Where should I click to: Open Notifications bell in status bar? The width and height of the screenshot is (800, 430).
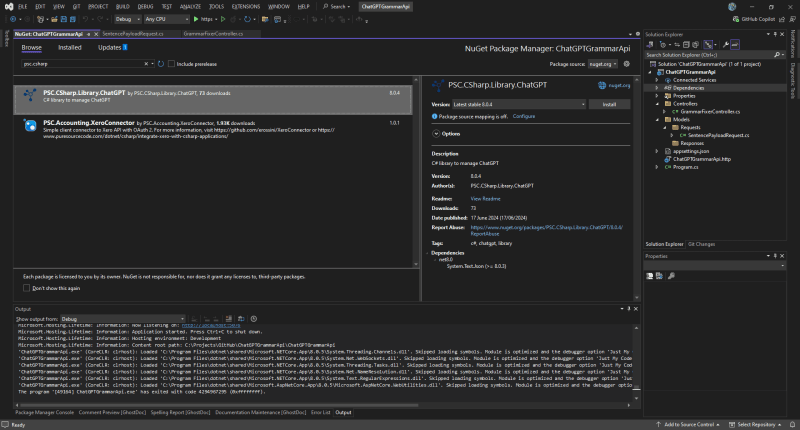[x=792, y=424]
